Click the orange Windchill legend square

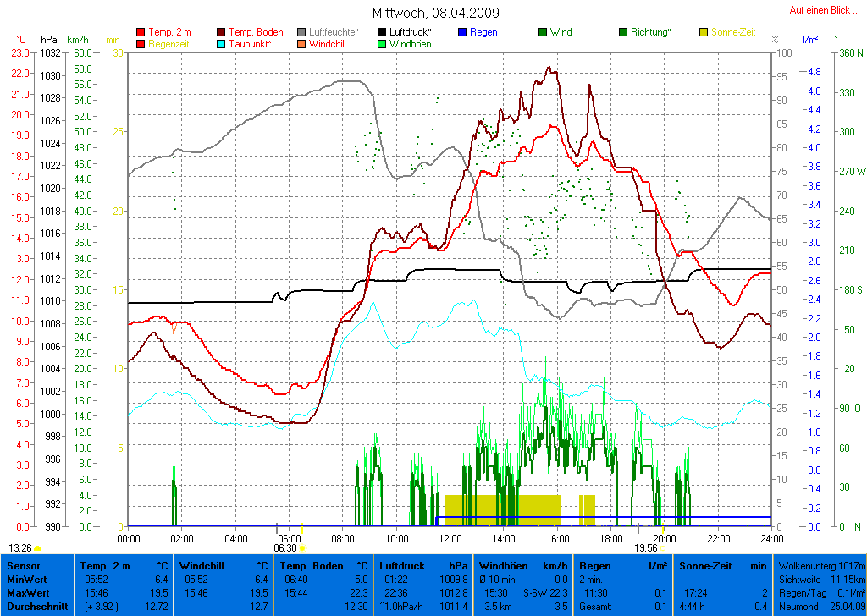point(302,43)
